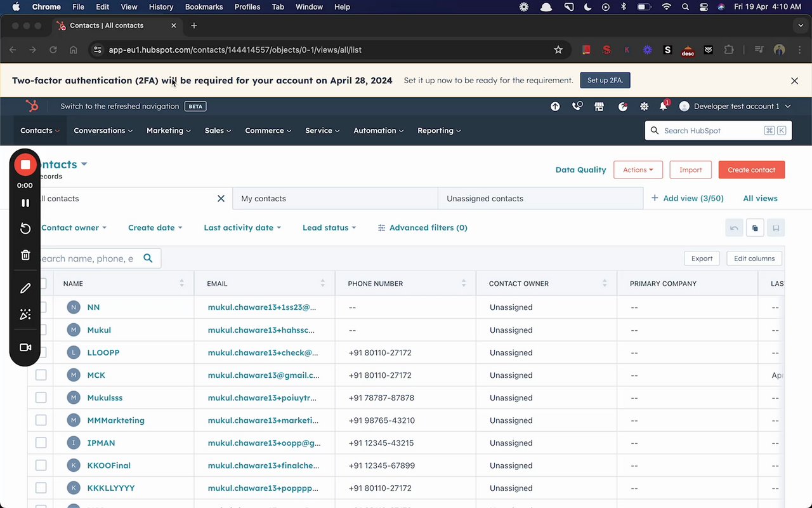Pause the recording
This screenshot has width=812, height=508.
(25, 203)
